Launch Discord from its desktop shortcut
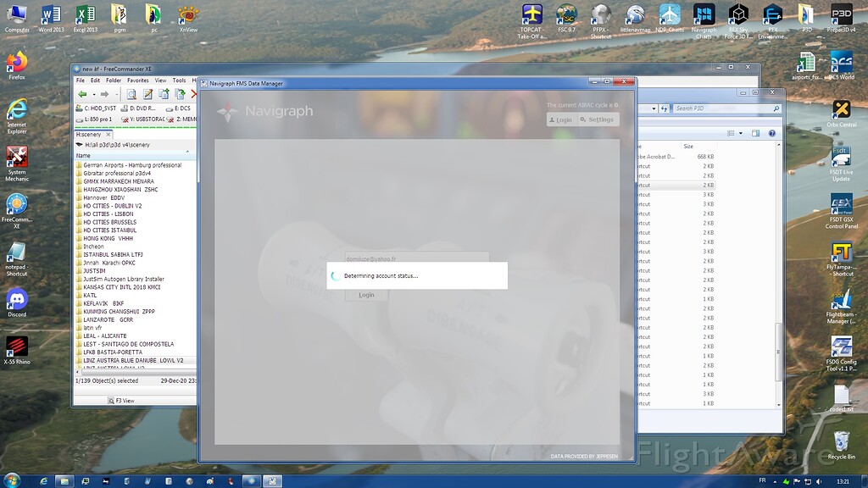 coord(17,301)
